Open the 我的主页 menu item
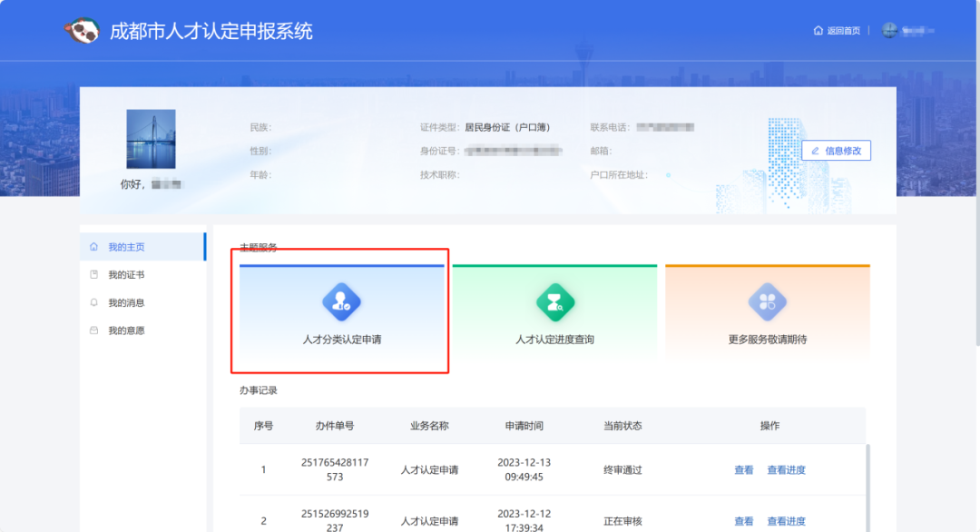 (126, 247)
